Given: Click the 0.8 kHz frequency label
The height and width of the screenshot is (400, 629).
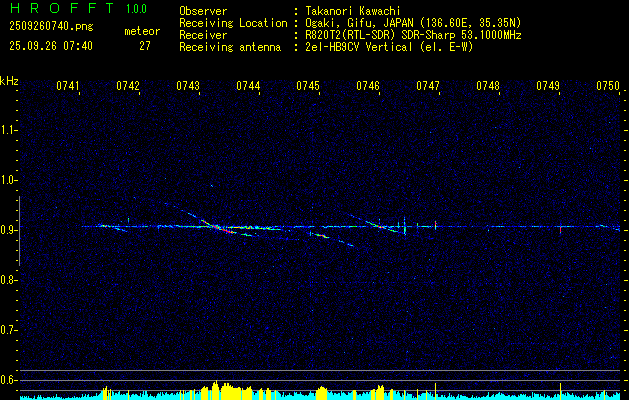Looking at the screenshot, I should (9, 280).
